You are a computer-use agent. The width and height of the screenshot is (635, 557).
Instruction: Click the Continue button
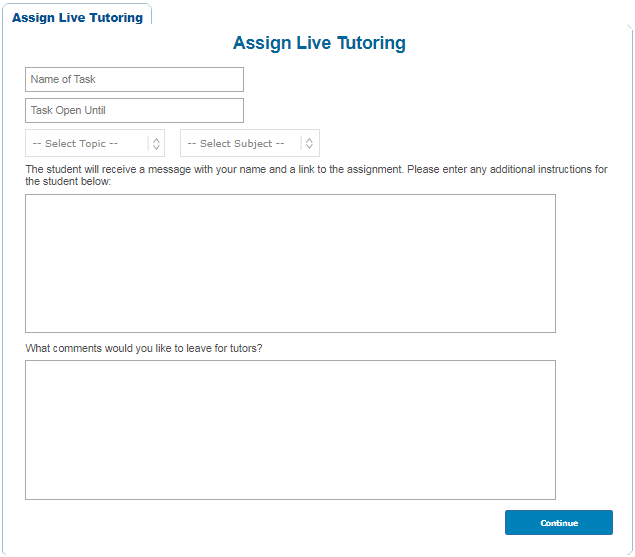[558, 523]
